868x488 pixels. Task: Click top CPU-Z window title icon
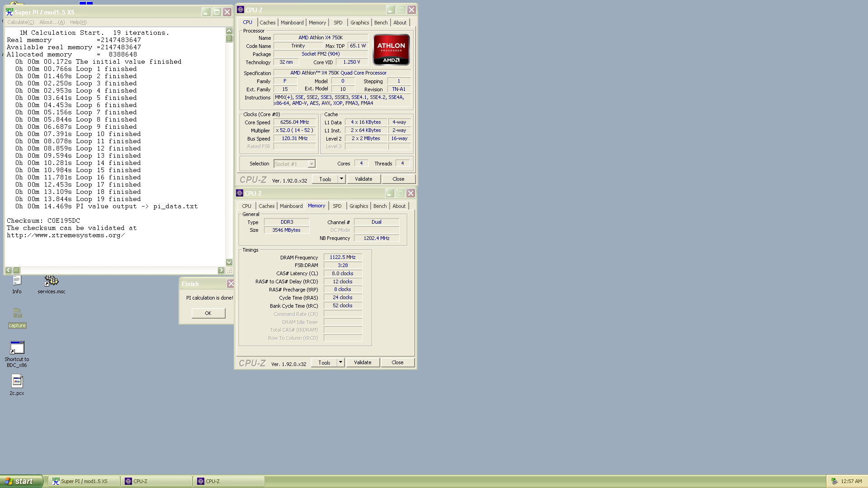pyautogui.click(x=241, y=9)
